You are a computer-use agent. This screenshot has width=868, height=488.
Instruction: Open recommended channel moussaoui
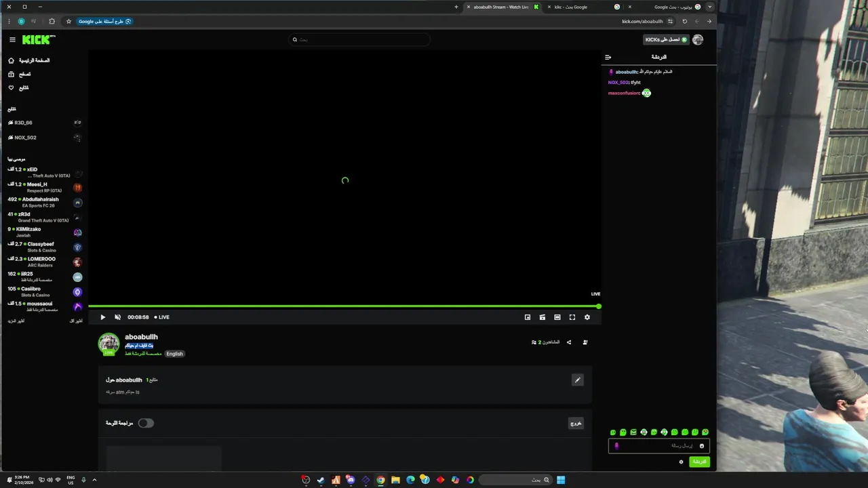click(x=44, y=306)
